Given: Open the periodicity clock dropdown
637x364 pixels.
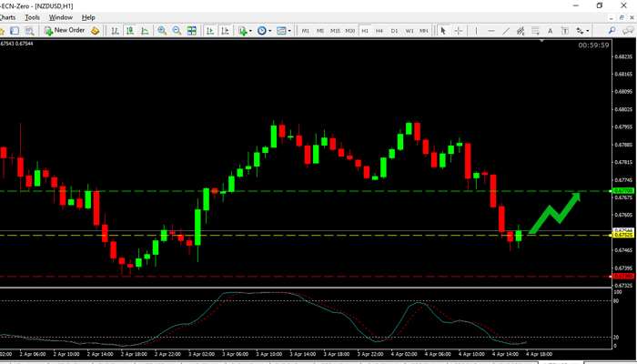Looking at the screenshot, I should (264, 30).
